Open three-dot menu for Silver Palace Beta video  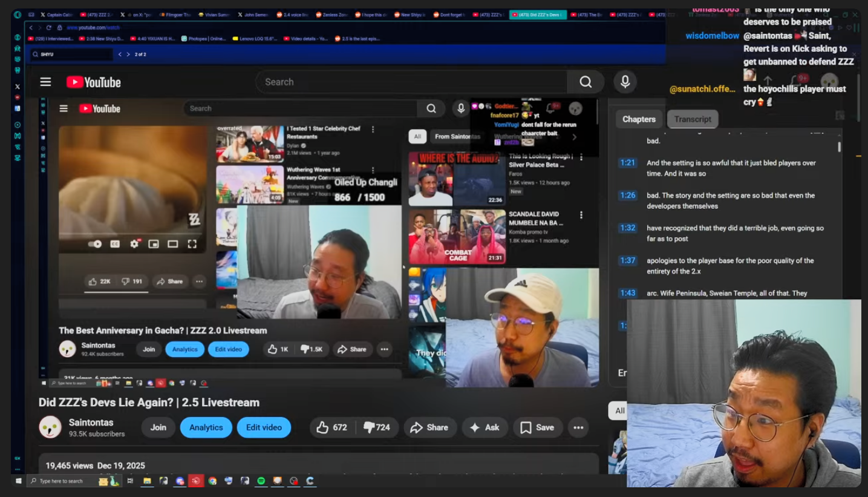(581, 157)
